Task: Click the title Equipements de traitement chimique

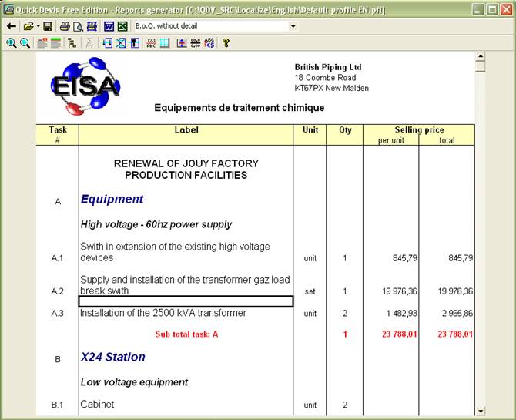Action: pos(240,108)
